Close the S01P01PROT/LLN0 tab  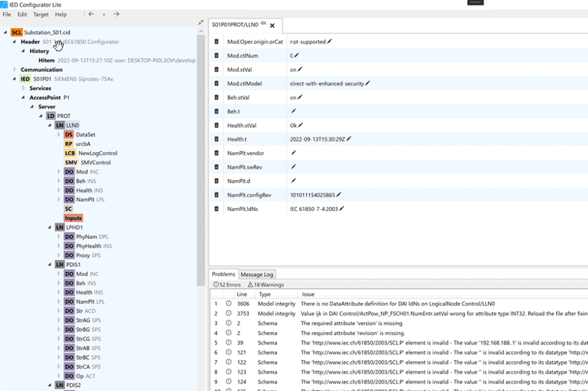pyautogui.click(x=272, y=25)
